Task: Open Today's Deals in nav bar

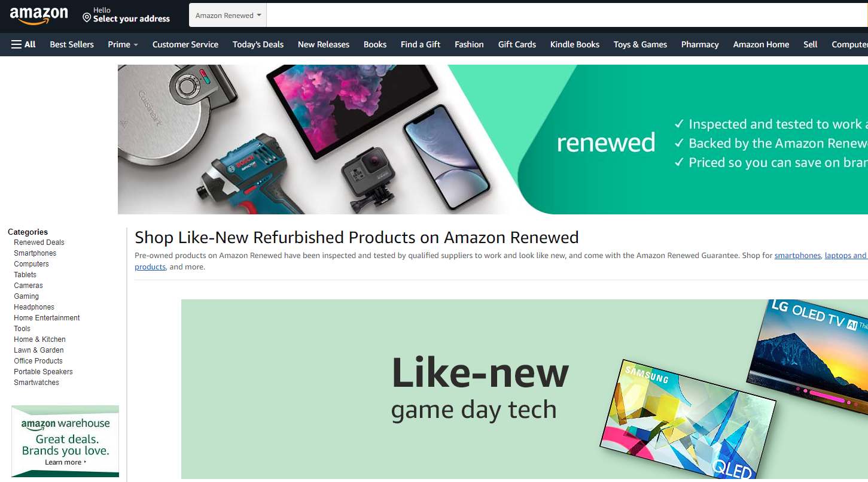Action: point(258,44)
